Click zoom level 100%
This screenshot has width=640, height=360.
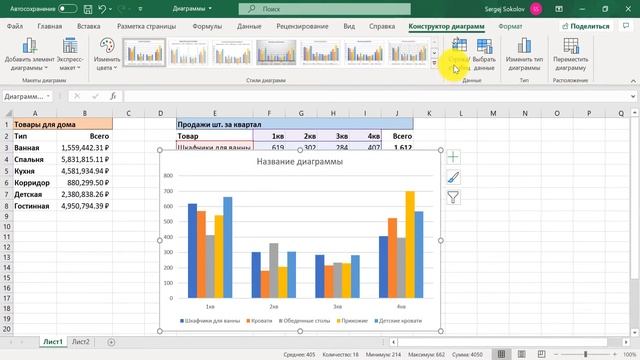click(x=630, y=354)
